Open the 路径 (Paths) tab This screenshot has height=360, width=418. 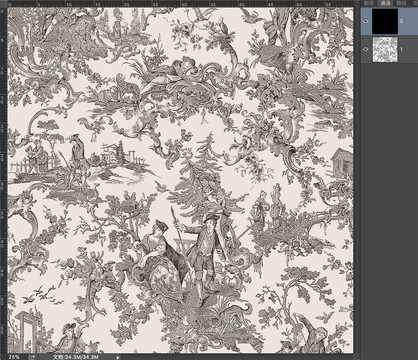(402, 3)
